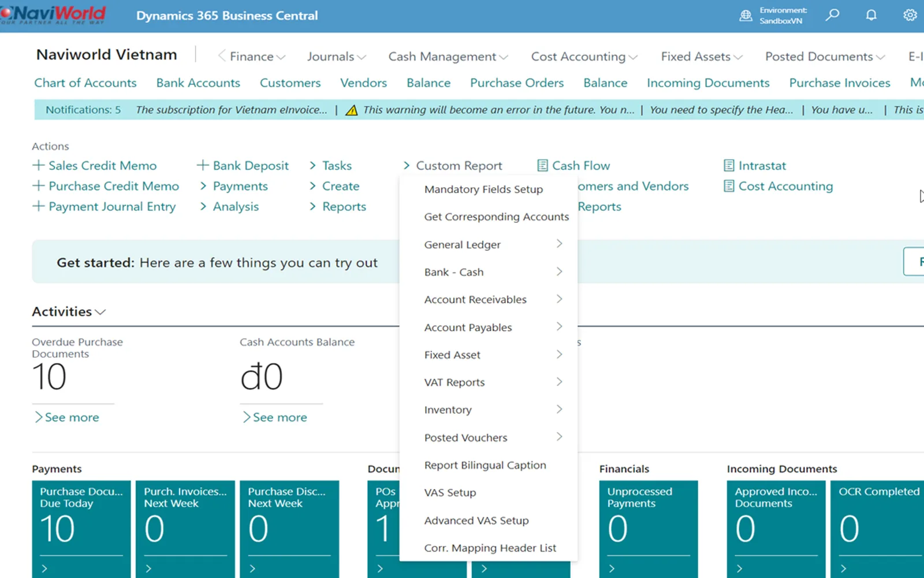
Task: Click plus icon beside Purchase Credit Memo
Action: click(38, 186)
